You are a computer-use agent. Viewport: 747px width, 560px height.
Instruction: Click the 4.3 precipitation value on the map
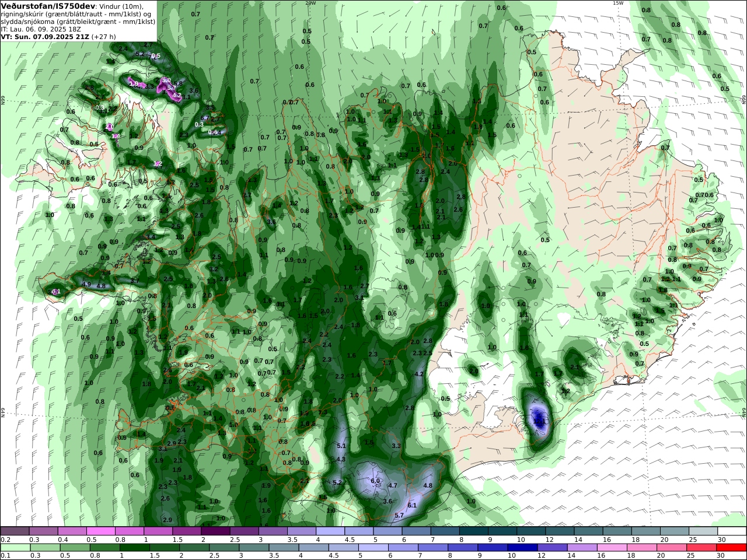coord(341,460)
